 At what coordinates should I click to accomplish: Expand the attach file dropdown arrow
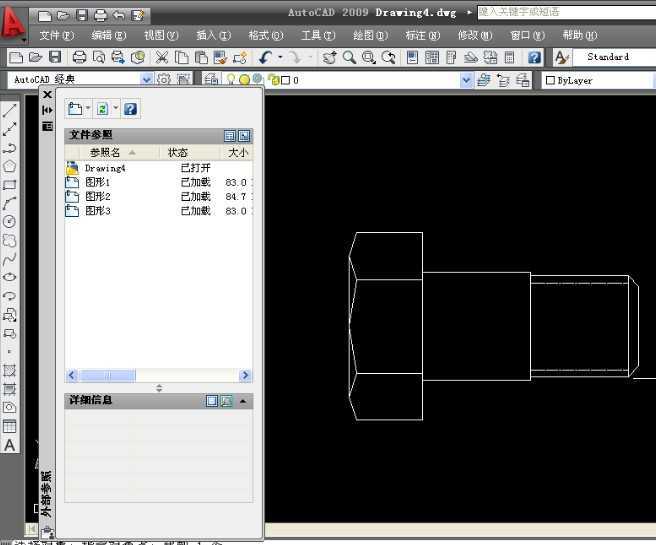[88, 108]
